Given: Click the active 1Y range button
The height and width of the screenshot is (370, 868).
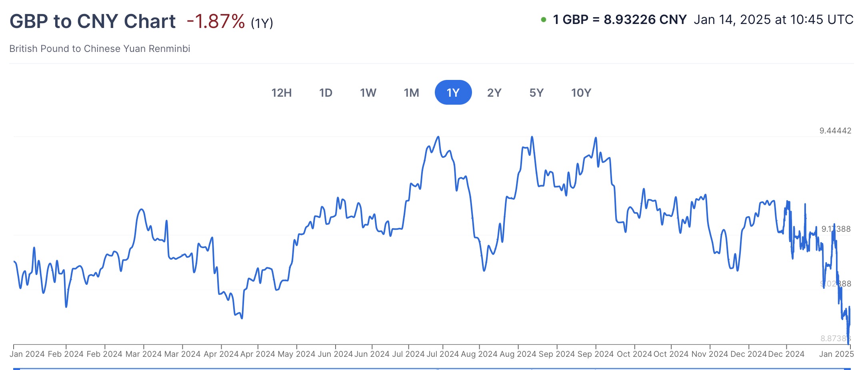Looking at the screenshot, I should 453,93.
